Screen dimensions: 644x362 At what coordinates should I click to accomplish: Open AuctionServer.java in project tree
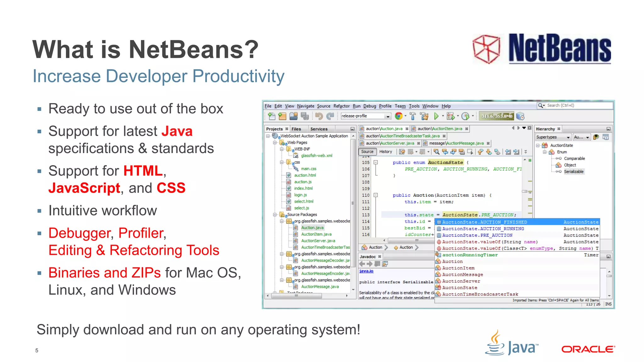pos(318,241)
